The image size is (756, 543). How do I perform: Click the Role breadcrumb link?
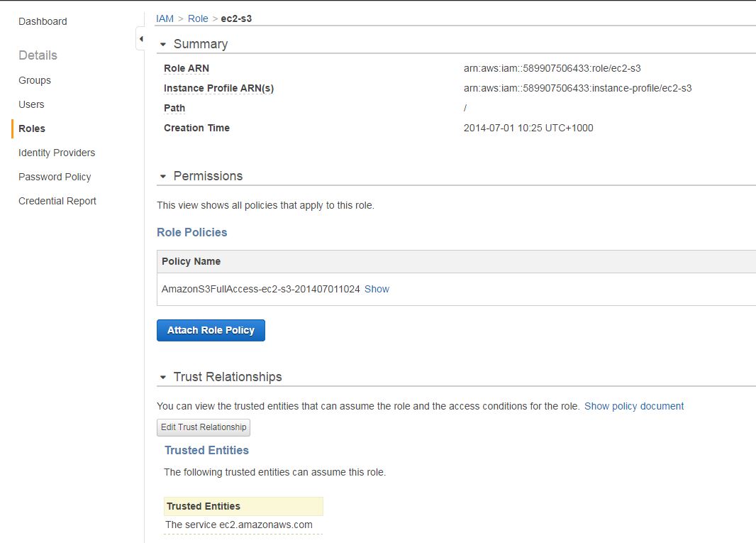click(198, 18)
